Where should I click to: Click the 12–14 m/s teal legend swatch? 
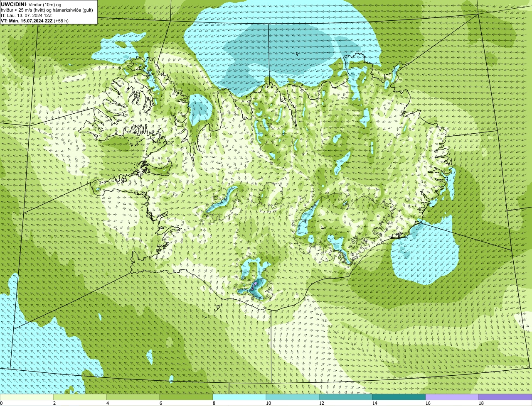click(x=346, y=397)
